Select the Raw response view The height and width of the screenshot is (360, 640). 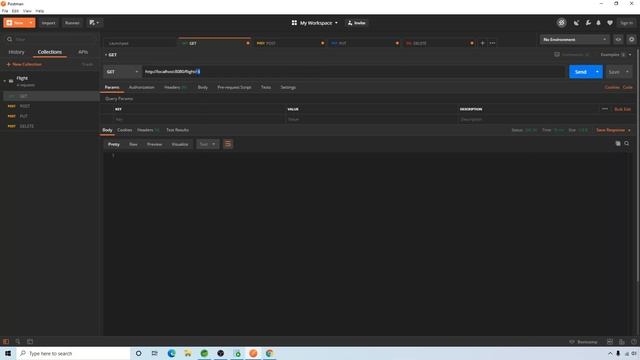[x=133, y=144]
